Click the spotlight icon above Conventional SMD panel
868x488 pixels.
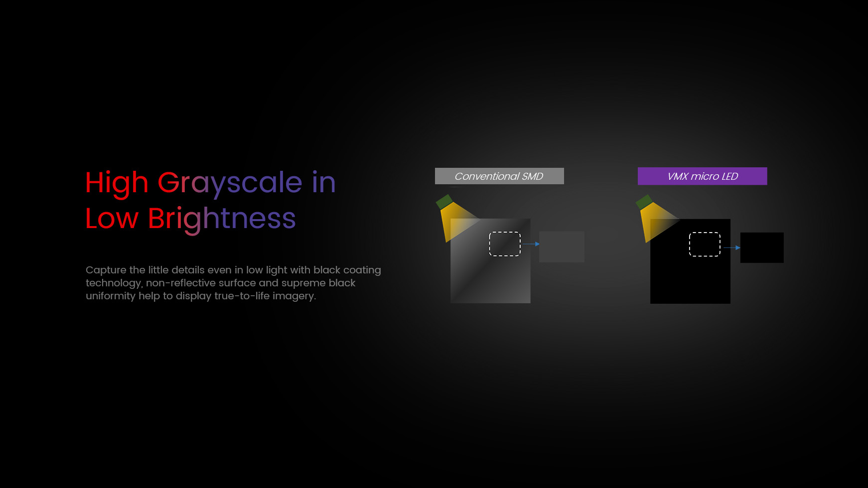point(450,214)
